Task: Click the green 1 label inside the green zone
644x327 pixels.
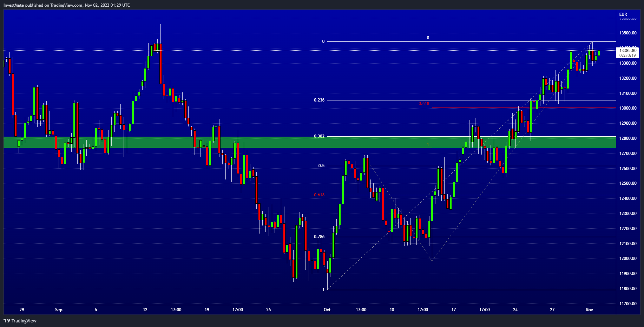Action: tap(428, 144)
